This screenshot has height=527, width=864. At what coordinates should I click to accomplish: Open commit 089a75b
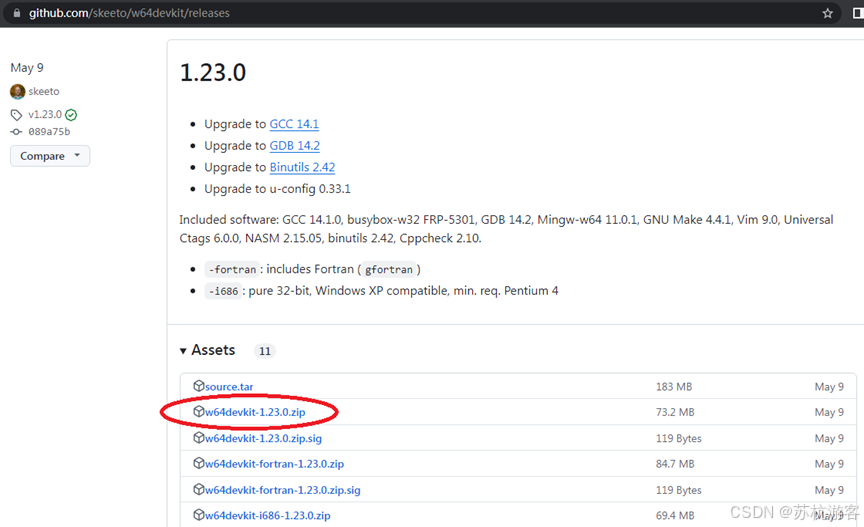coord(49,132)
